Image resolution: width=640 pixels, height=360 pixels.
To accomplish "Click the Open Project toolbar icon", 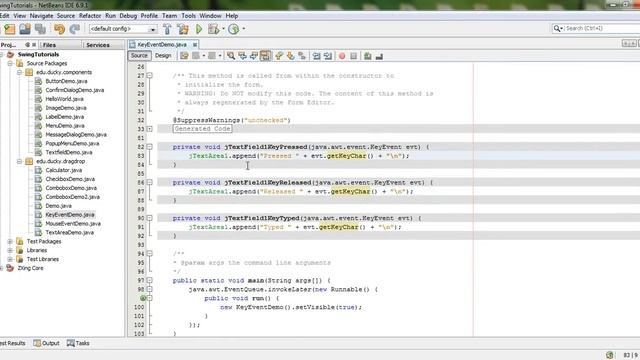I will [x=25, y=29].
